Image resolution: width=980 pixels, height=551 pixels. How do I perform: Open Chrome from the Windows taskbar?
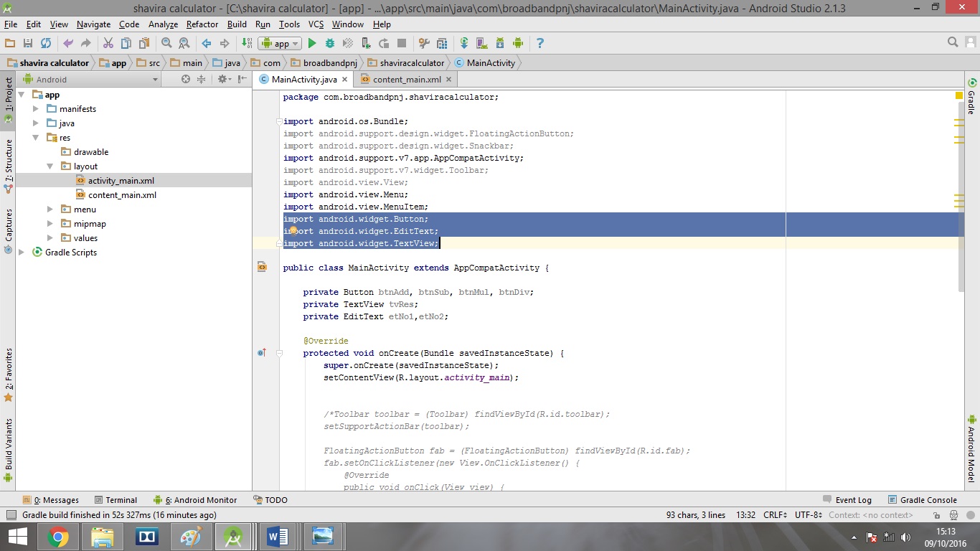(58, 537)
